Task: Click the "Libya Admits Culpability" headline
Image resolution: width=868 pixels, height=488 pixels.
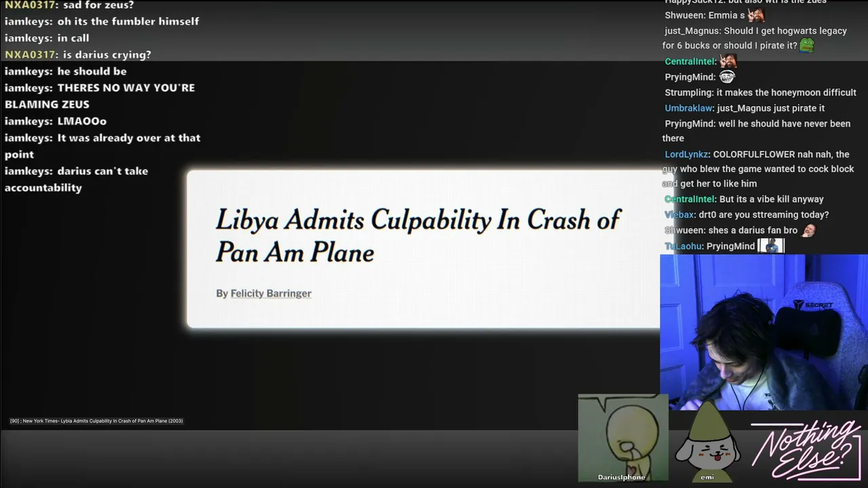Action: tap(418, 236)
